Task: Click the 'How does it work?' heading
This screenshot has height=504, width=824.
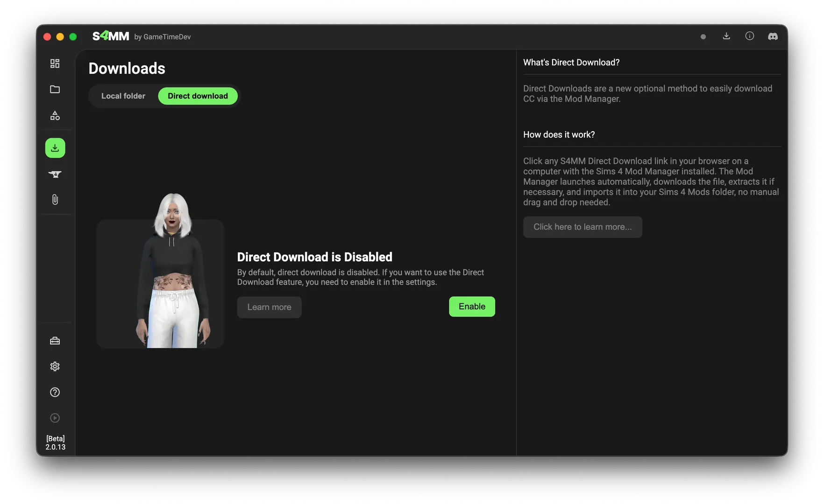Action: [559, 135]
